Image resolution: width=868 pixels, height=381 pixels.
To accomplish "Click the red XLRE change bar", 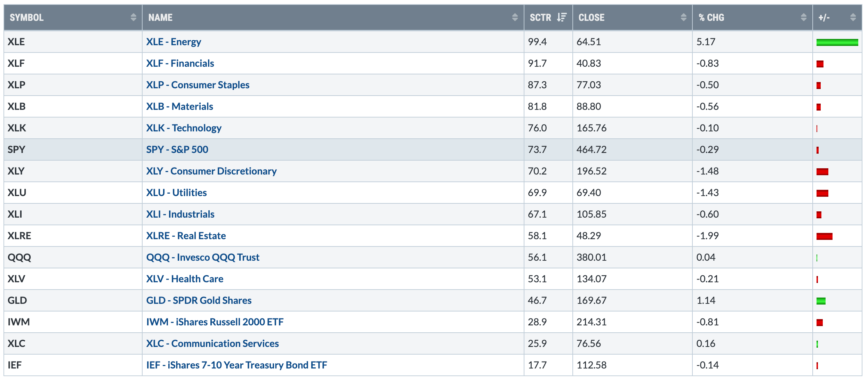I will tap(824, 236).
